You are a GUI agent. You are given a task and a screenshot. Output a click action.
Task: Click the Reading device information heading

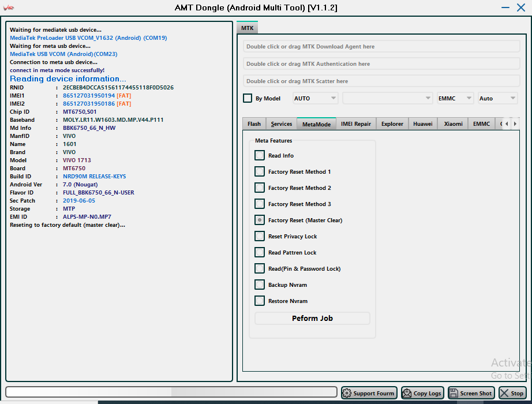(68, 78)
